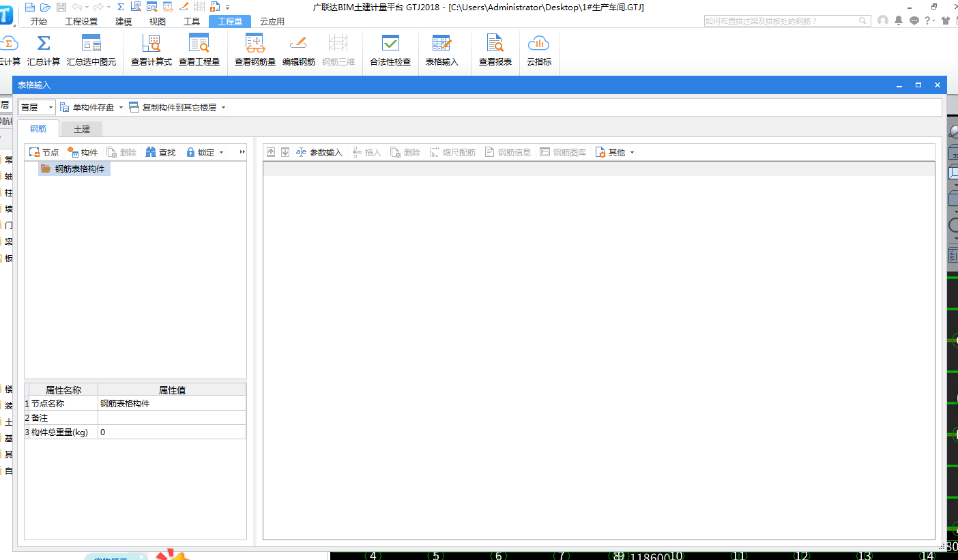This screenshot has width=958, height=560.
Task: Expand the 锁定 lock dropdown
Action: [221, 153]
